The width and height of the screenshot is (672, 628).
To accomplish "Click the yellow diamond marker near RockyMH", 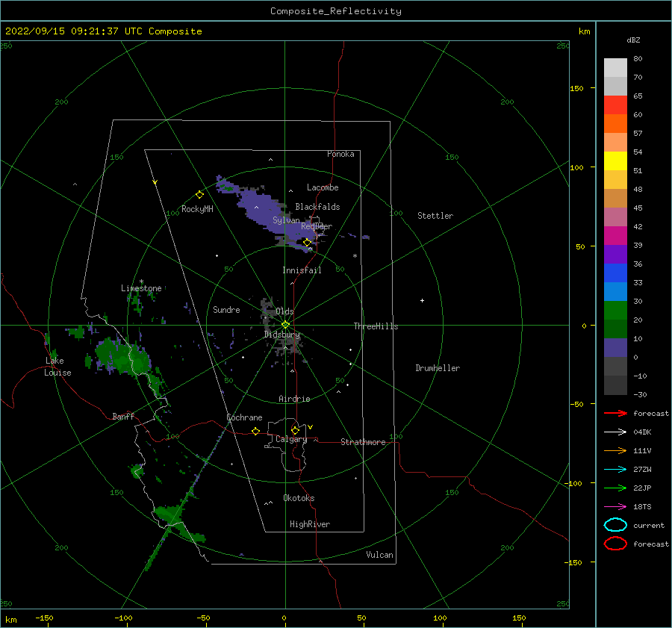I will [x=199, y=195].
